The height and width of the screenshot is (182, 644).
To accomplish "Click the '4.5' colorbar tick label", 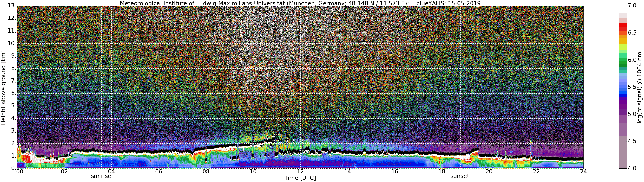I will coord(632,141).
